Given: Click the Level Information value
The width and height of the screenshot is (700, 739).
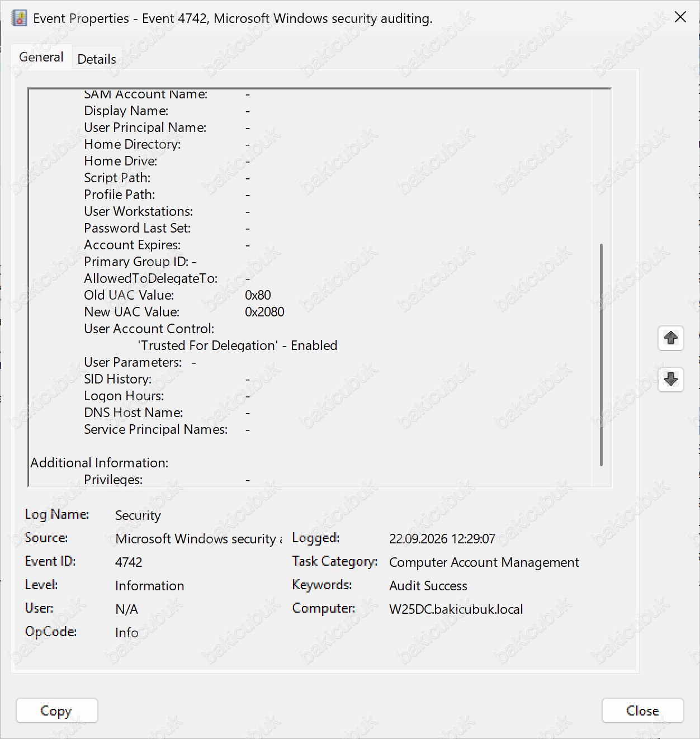Looking at the screenshot, I should pyautogui.click(x=150, y=585).
